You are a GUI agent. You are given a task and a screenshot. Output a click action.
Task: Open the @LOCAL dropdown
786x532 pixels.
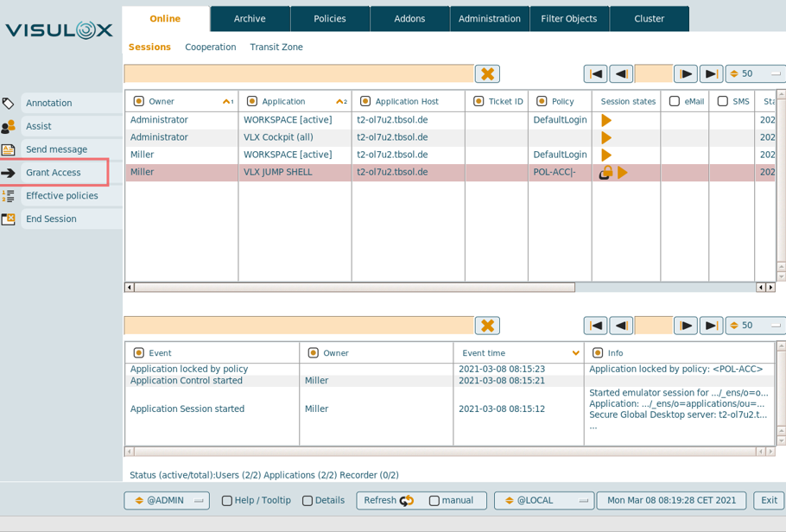543,501
